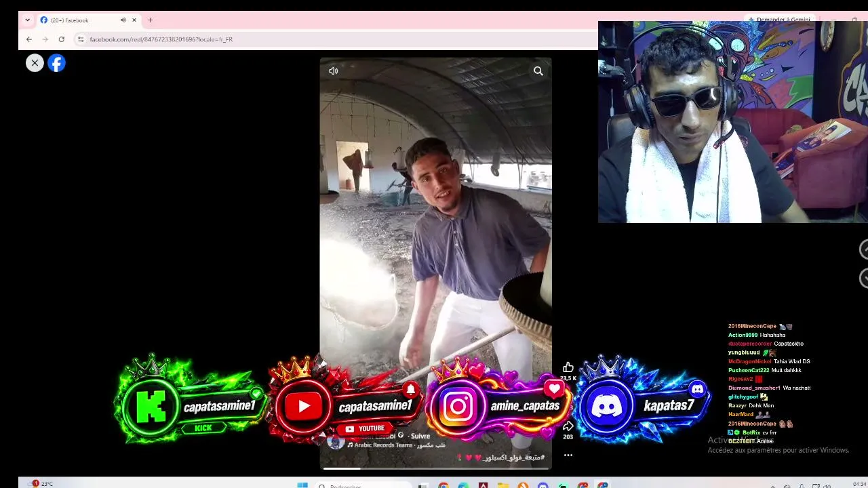Click chat message 'Raazyr Dehk Men'

click(751, 405)
